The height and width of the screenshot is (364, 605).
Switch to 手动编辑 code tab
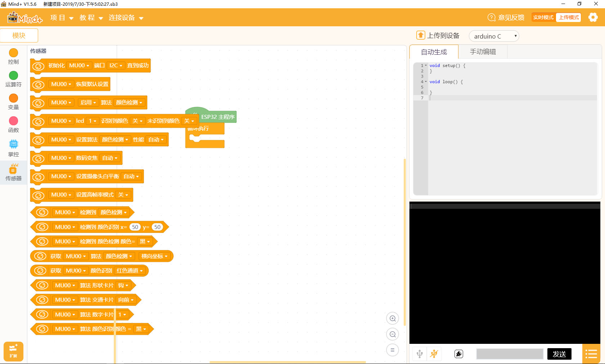pos(483,52)
